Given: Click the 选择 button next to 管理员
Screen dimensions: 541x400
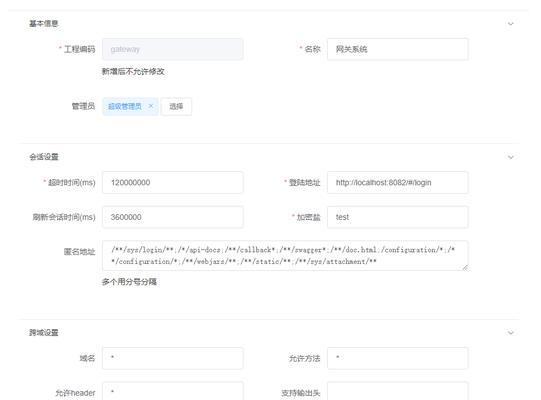Looking at the screenshot, I should 176,107.
